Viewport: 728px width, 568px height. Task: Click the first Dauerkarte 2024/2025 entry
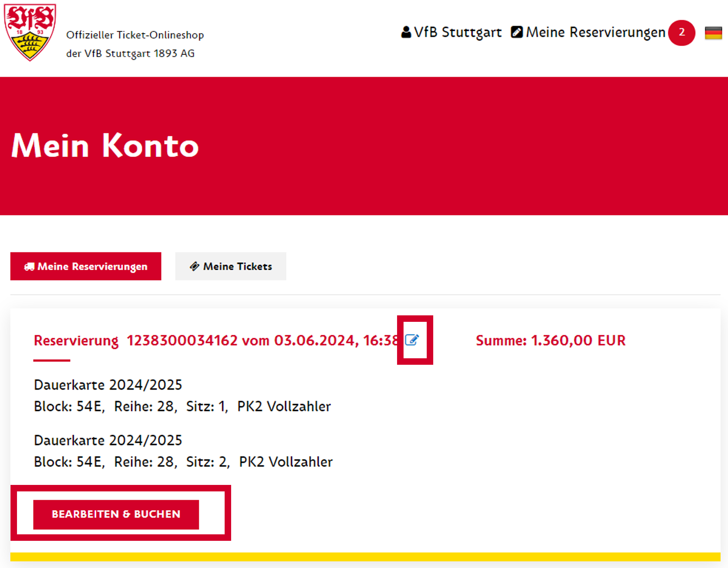tap(108, 385)
